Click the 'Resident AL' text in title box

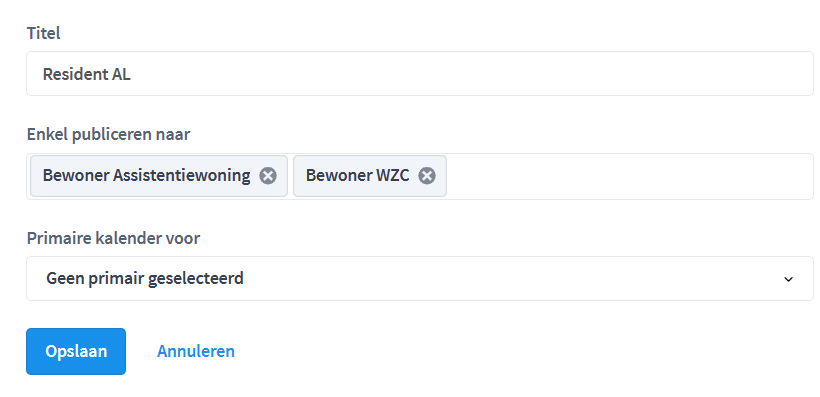click(87, 74)
